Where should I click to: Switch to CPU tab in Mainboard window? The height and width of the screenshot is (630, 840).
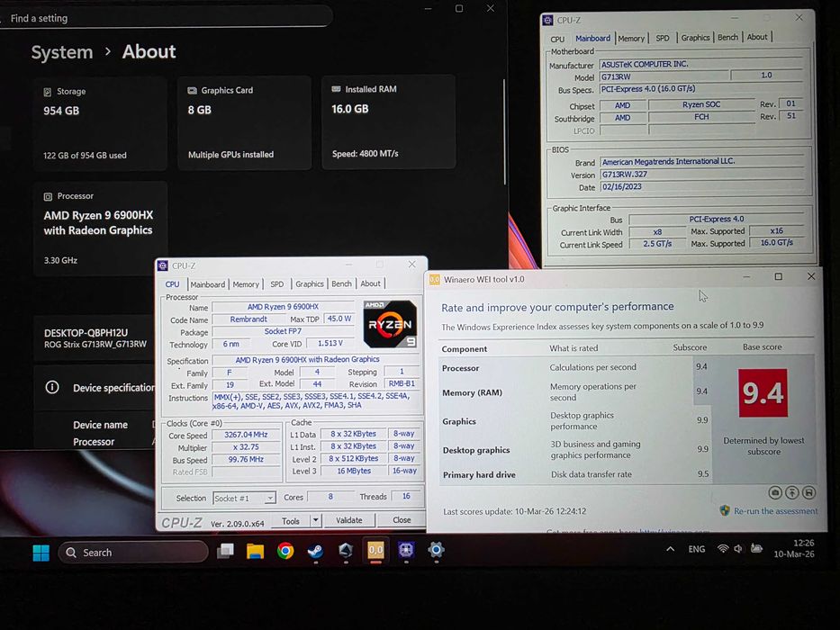557,39
